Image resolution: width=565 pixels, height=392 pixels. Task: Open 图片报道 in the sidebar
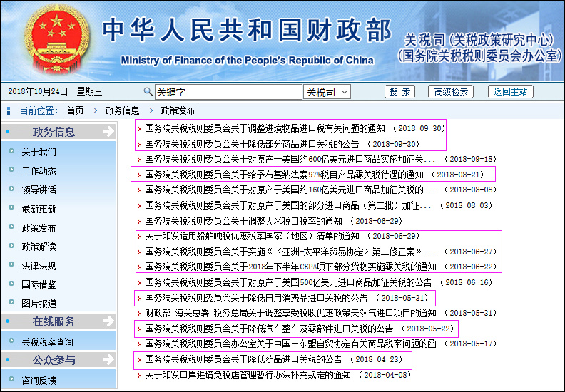pyautogui.click(x=39, y=304)
